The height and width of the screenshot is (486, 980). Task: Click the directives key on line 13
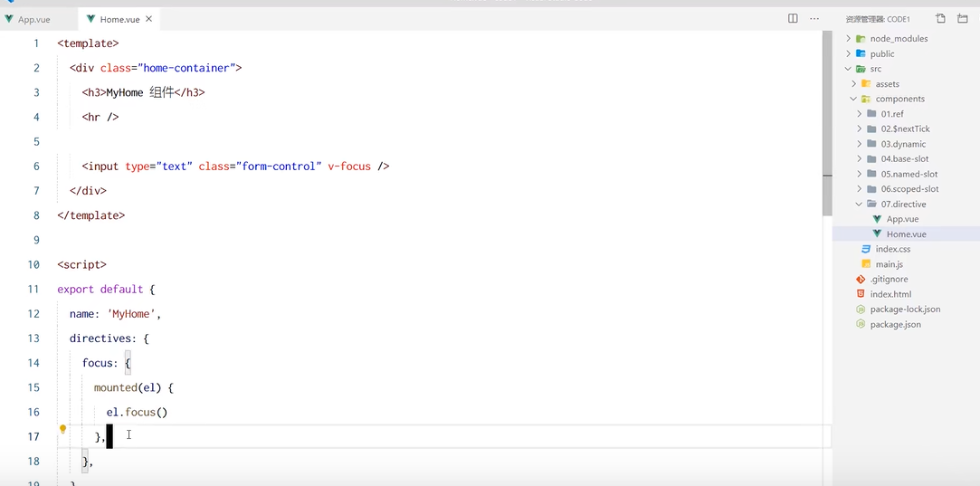click(x=100, y=338)
